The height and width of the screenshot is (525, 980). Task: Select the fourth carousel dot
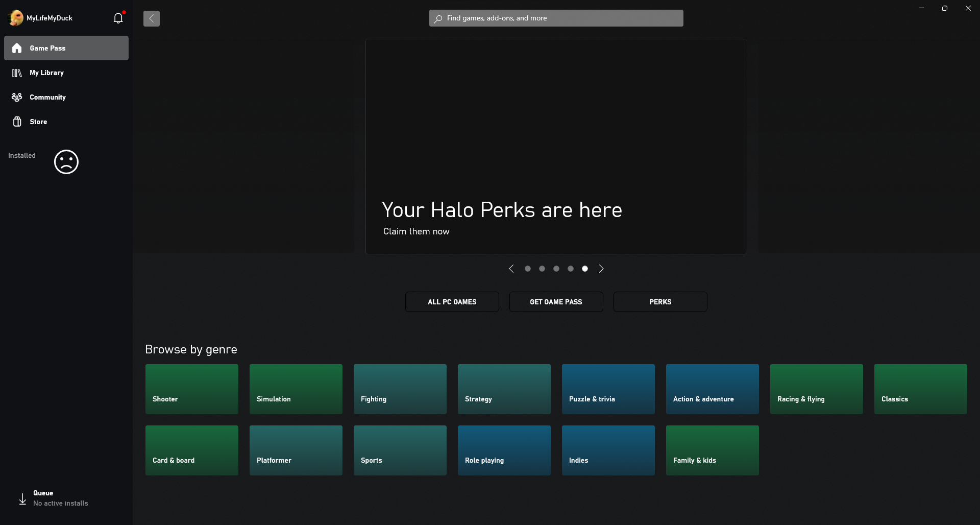(x=571, y=269)
